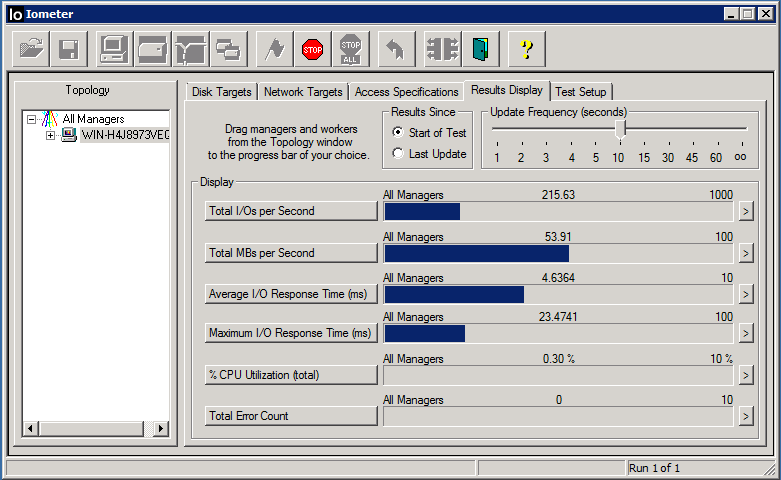Click the Open test configuration file icon

click(32, 48)
